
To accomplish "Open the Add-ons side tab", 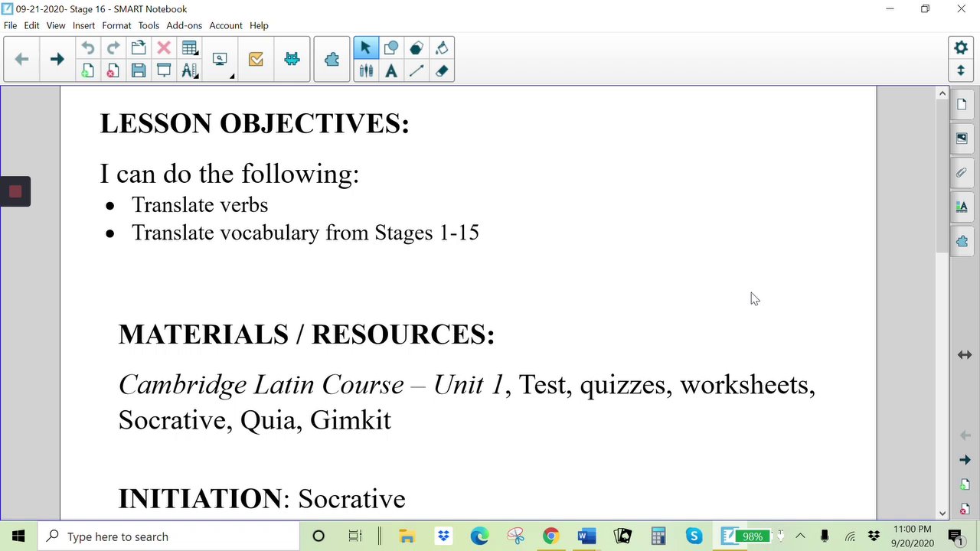I will click(x=962, y=241).
